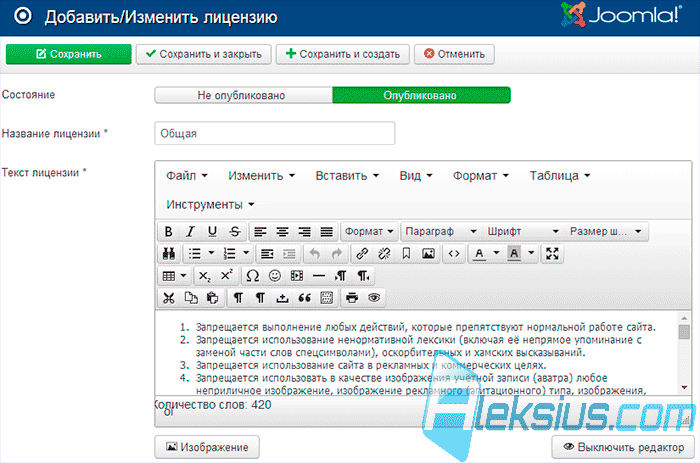Open Параграф block format dropdown

coord(441,231)
